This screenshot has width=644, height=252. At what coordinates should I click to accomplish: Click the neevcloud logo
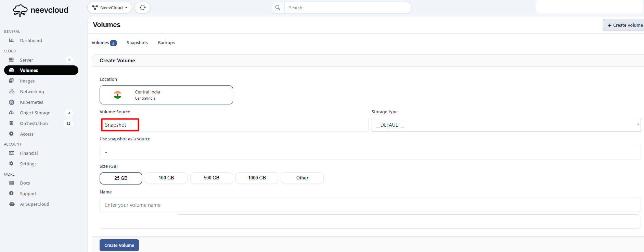tap(41, 10)
